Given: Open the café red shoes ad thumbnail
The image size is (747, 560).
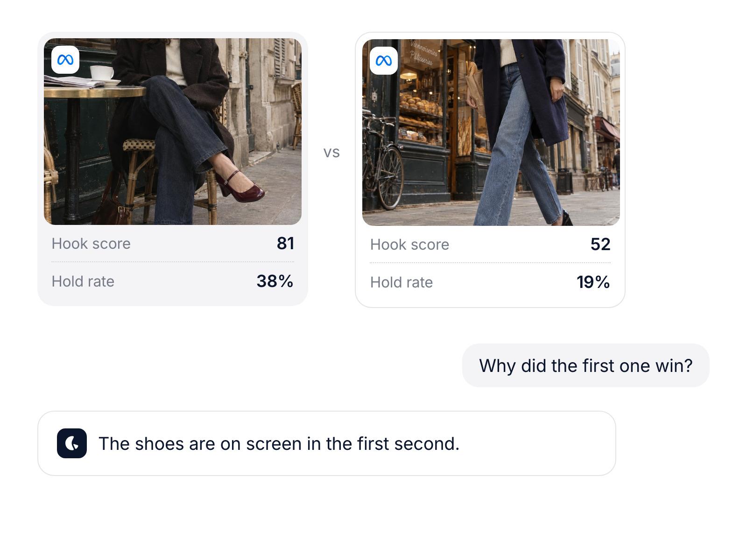Looking at the screenshot, I should 173,132.
